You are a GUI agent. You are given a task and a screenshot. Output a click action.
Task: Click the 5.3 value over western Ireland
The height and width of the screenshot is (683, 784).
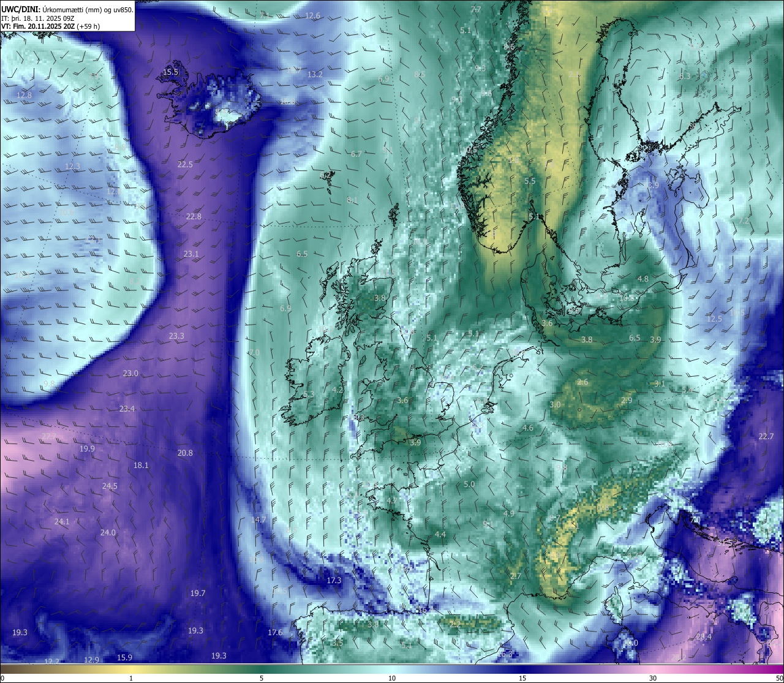(x=309, y=394)
